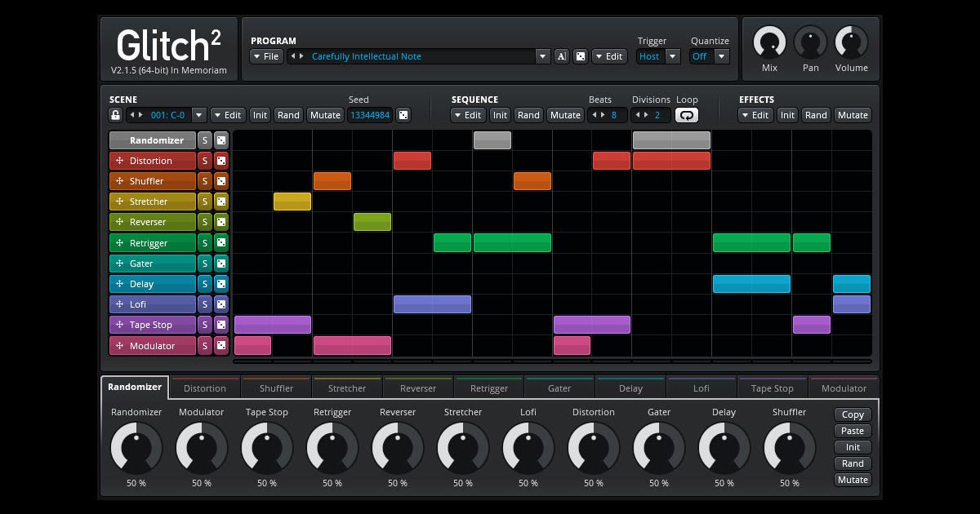Click the Scene Init button
The height and width of the screenshot is (514, 980).
point(260,115)
